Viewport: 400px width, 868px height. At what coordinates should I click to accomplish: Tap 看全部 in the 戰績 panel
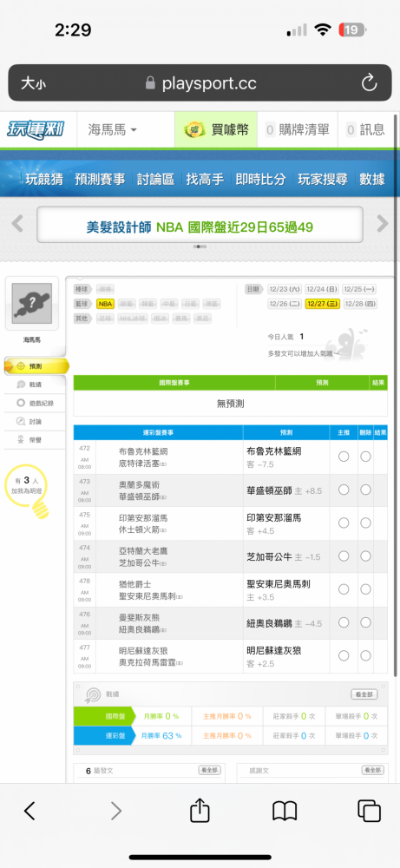(x=364, y=694)
